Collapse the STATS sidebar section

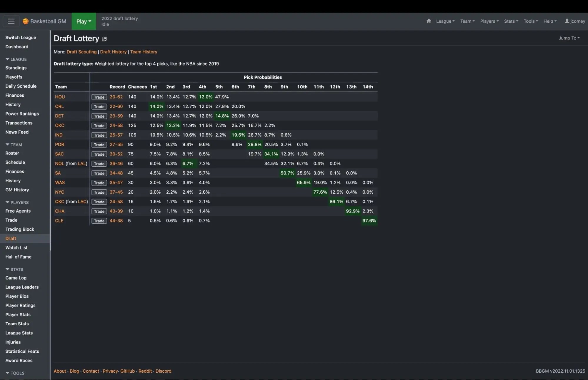[x=14, y=269]
